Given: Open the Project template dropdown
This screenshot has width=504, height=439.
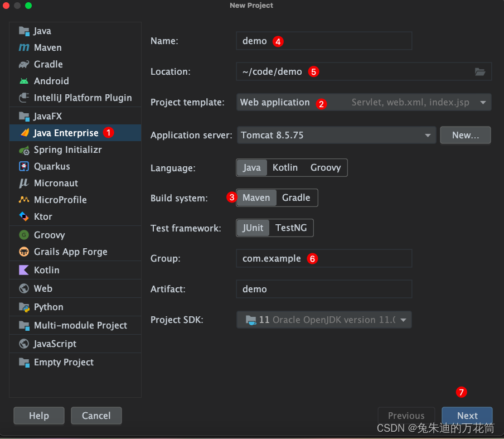Looking at the screenshot, I should [364, 102].
